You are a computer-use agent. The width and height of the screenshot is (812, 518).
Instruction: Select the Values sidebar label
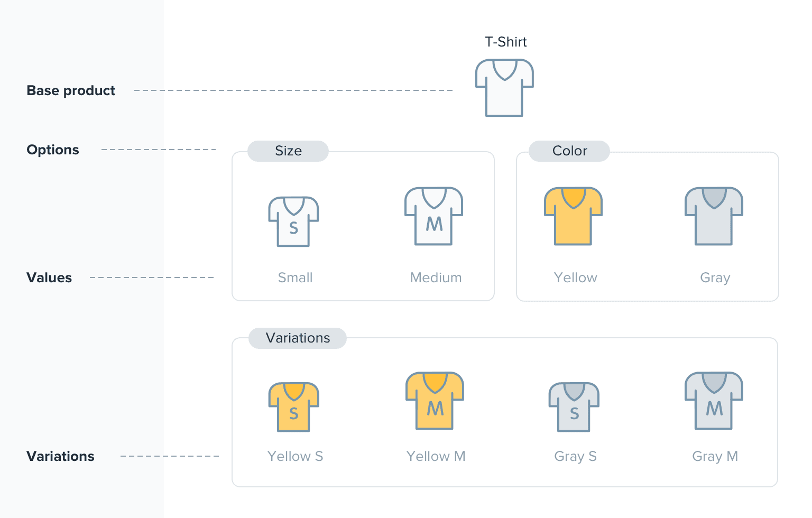pos(49,277)
